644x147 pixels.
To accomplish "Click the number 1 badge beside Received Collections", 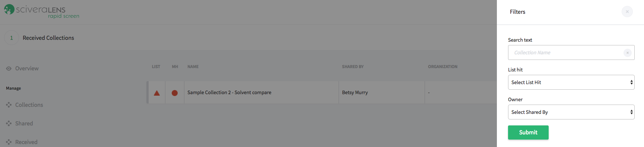I will click(x=12, y=38).
